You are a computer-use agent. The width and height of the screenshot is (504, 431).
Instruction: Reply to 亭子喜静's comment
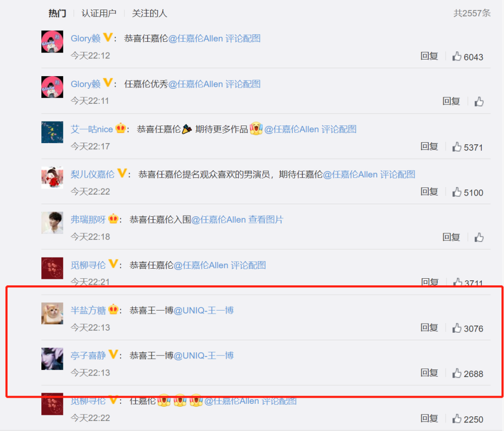(x=429, y=373)
